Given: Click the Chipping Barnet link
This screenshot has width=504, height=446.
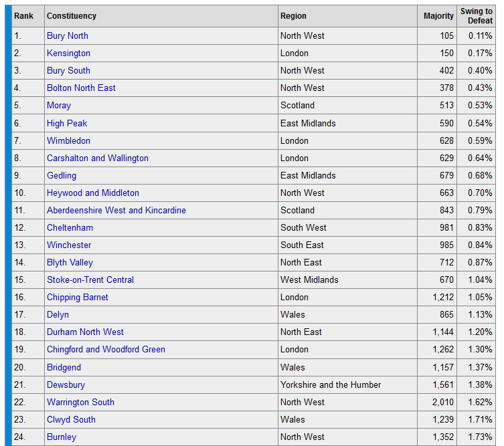Looking at the screenshot, I should click(78, 297).
